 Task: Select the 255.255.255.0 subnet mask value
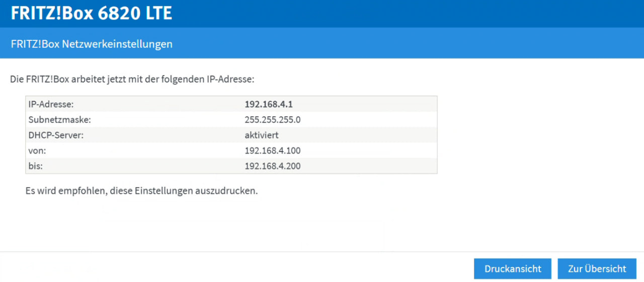tap(273, 120)
